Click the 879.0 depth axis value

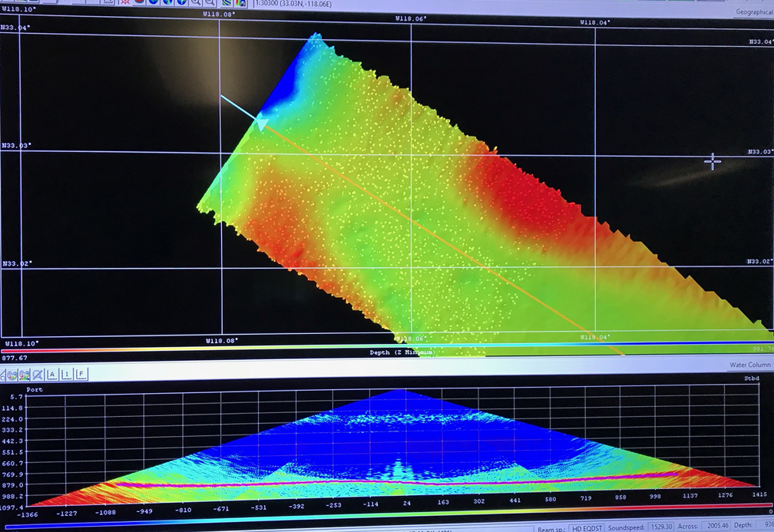click(x=13, y=485)
